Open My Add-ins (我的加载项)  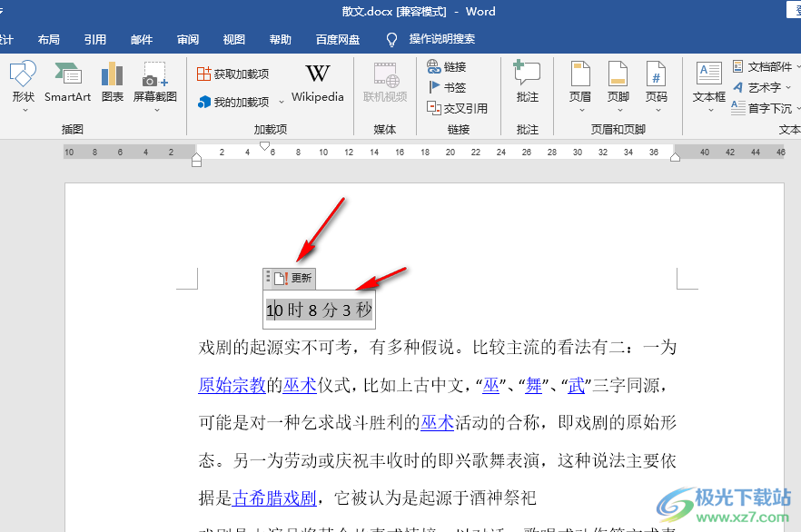(232, 102)
